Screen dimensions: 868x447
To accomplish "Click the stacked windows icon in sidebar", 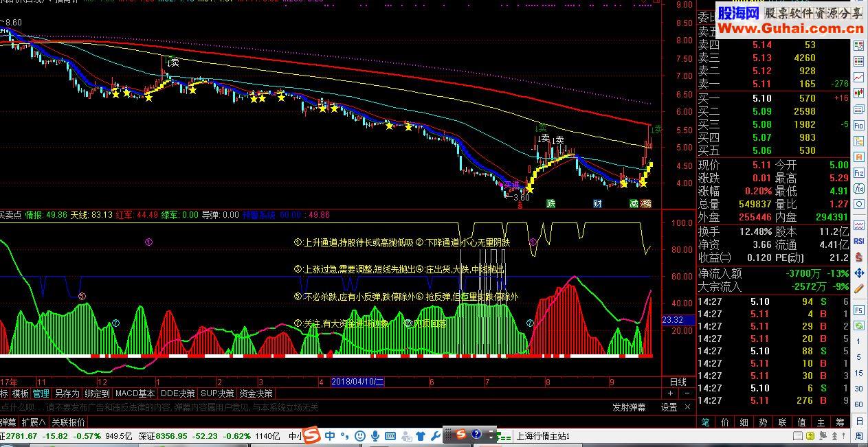I will pyautogui.click(x=858, y=109).
